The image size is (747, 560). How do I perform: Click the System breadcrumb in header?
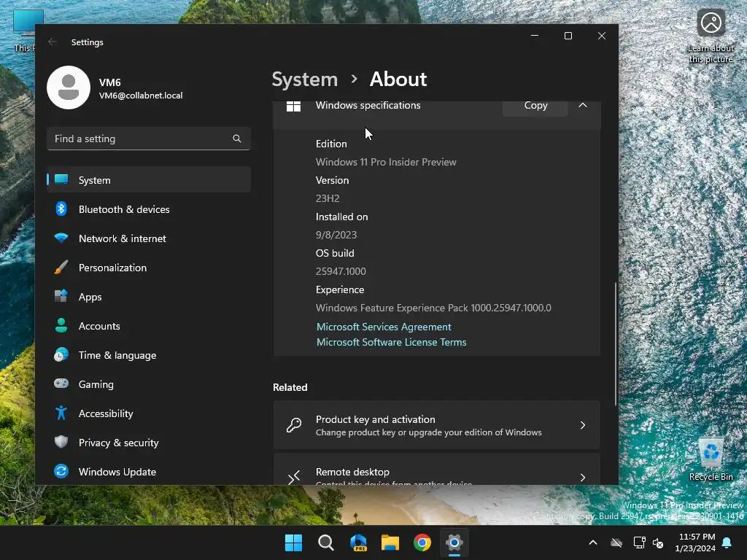point(304,79)
